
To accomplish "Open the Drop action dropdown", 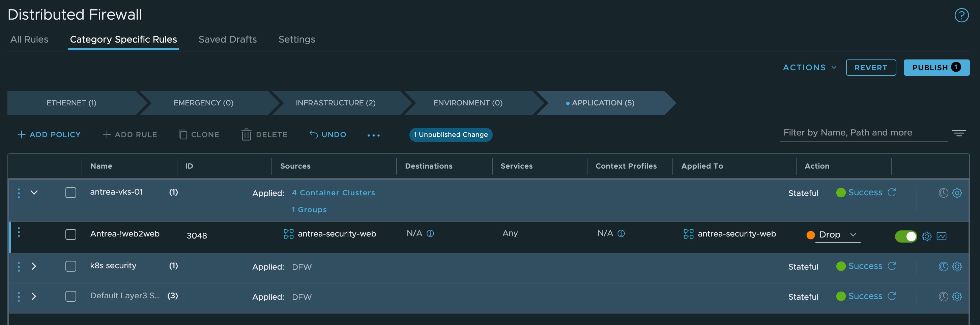I will tap(853, 235).
